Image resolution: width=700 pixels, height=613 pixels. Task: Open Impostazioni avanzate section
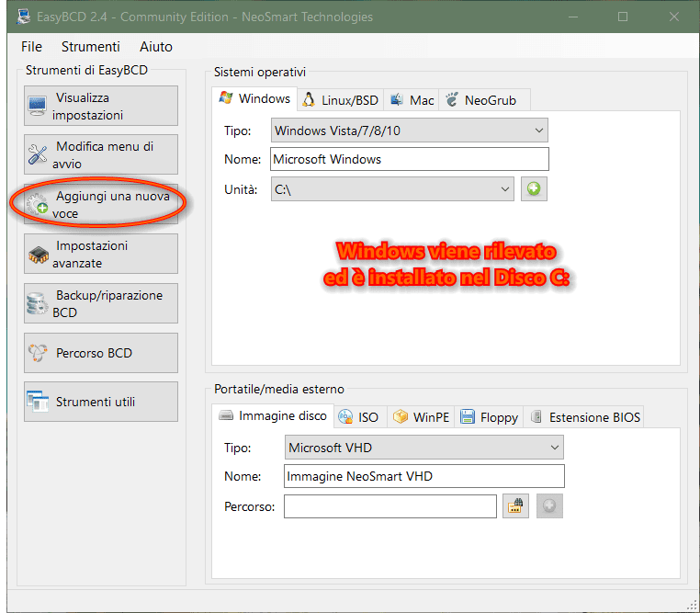click(x=101, y=254)
